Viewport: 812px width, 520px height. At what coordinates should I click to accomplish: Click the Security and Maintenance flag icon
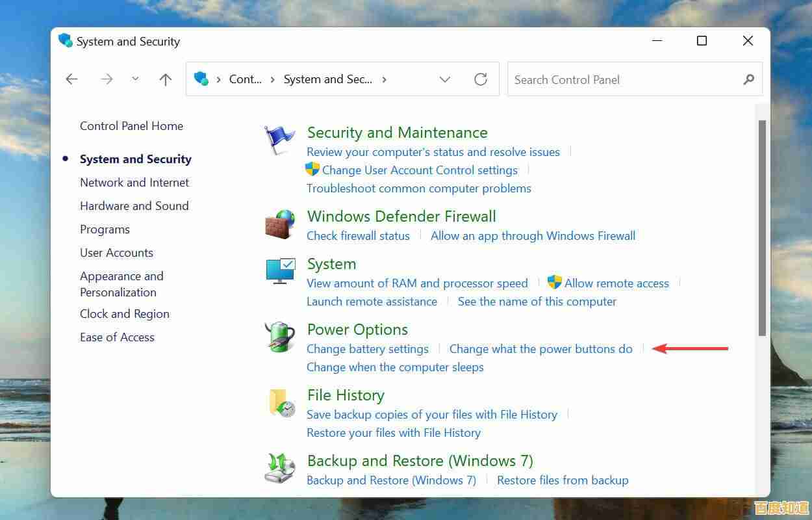tap(279, 138)
